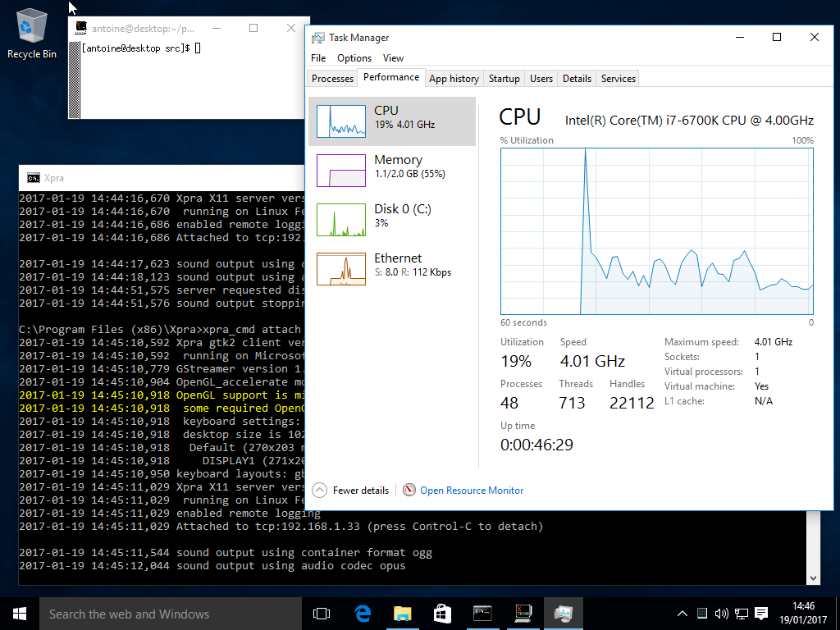Click the Task Manager title bar icon
The height and width of the screenshot is (630, 840).
tap(318, 38)
